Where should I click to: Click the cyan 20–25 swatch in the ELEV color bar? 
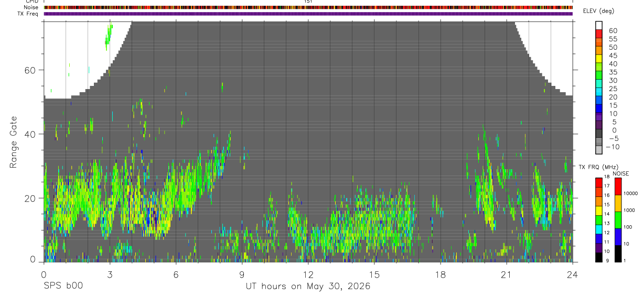coord(599,92)
